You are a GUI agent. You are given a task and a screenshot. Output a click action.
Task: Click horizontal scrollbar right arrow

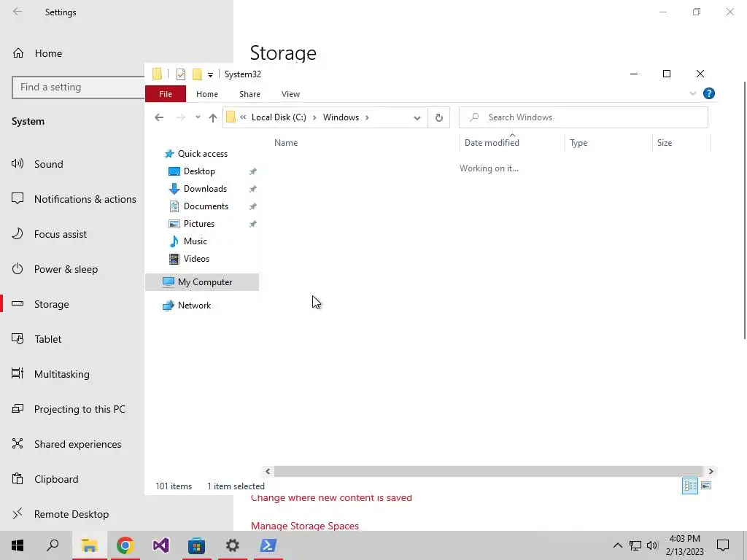711,472
